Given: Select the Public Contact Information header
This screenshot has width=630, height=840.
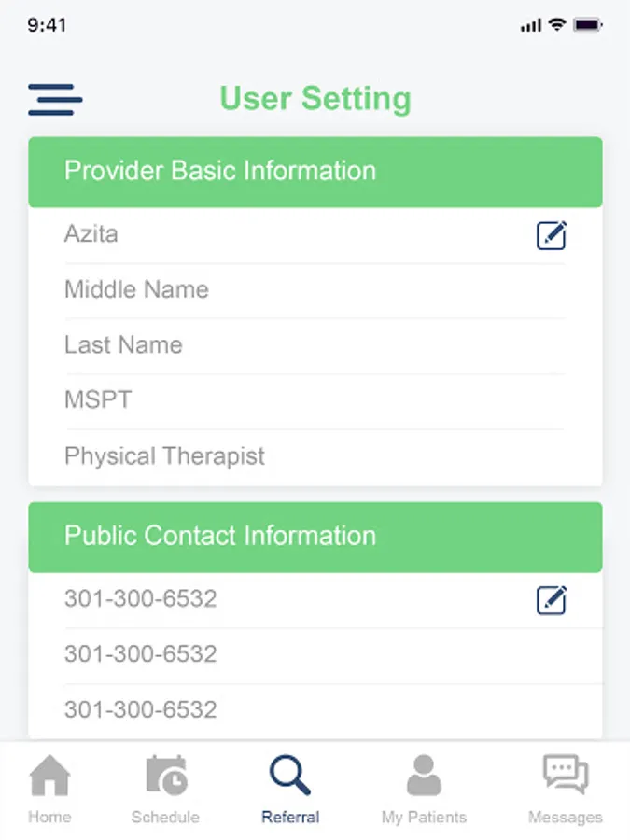Looking at the screenshot, I should [315, 537].
